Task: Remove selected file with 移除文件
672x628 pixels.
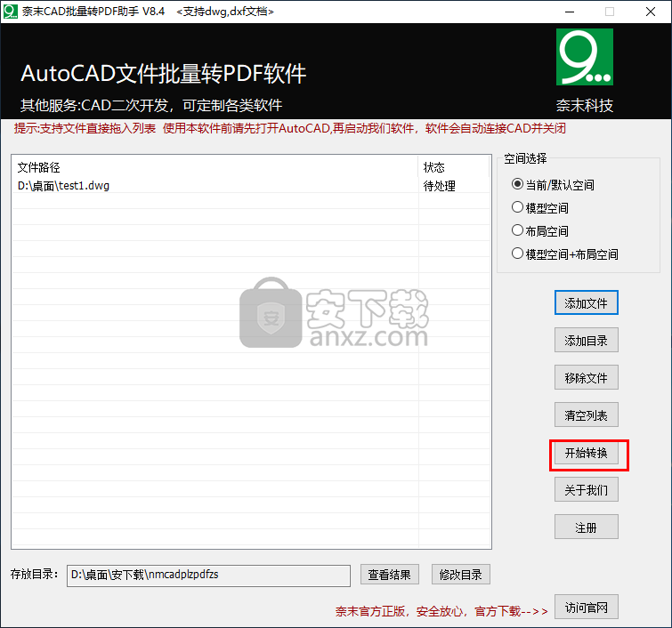Action: 586,377
